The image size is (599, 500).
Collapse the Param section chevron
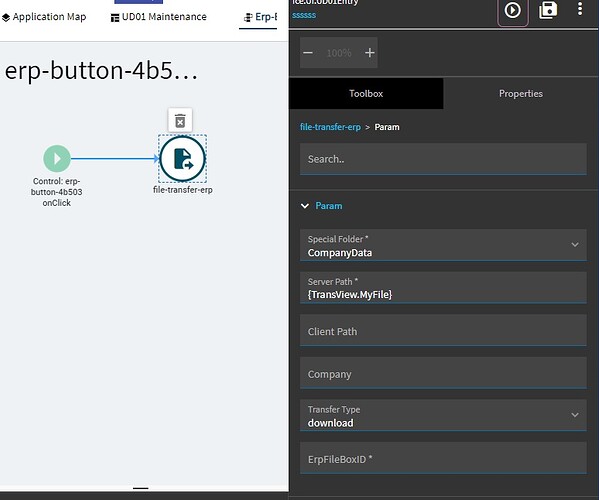point(305,206)
